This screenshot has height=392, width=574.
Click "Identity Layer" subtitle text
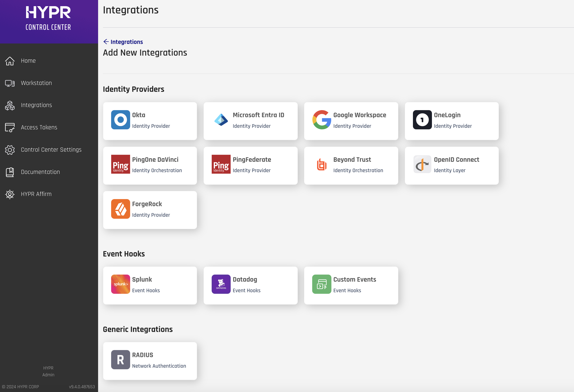click(x=450, y=170)
